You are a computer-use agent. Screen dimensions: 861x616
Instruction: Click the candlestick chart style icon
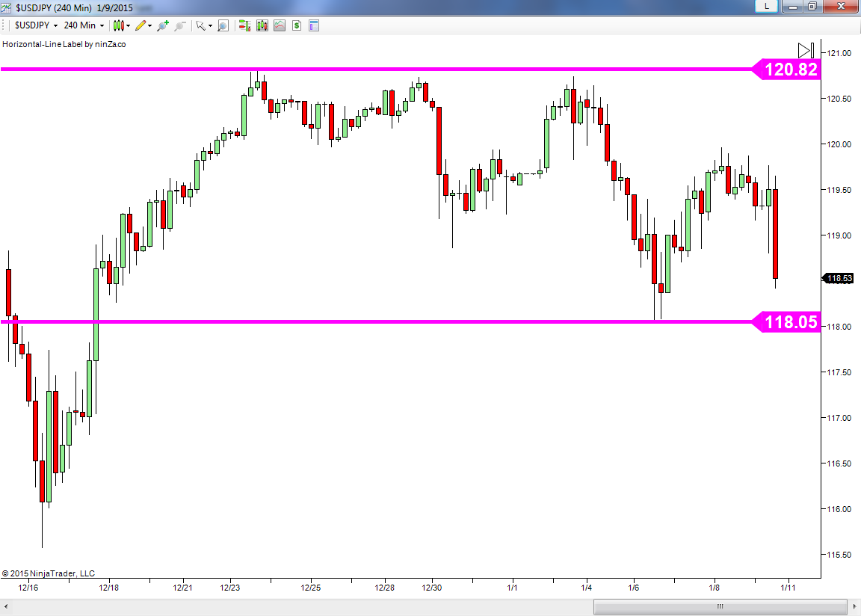click(x=118, y=25)
